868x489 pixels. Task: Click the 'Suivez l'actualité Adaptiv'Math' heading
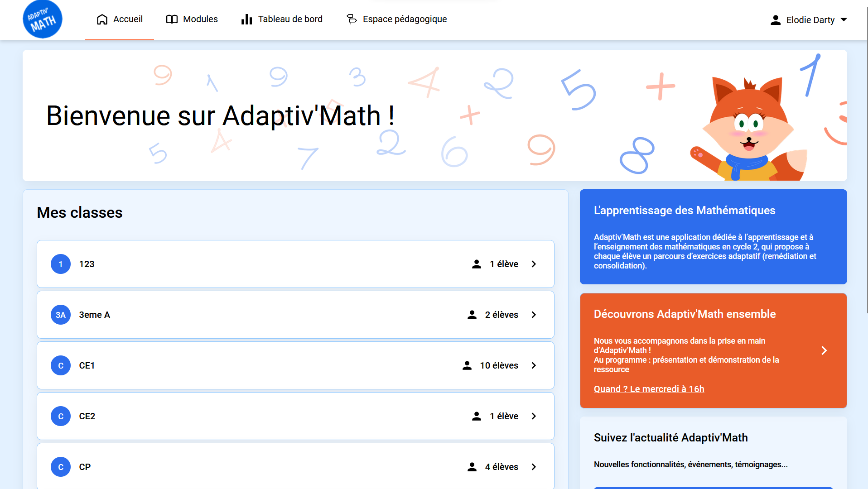[x=670, y=437]
